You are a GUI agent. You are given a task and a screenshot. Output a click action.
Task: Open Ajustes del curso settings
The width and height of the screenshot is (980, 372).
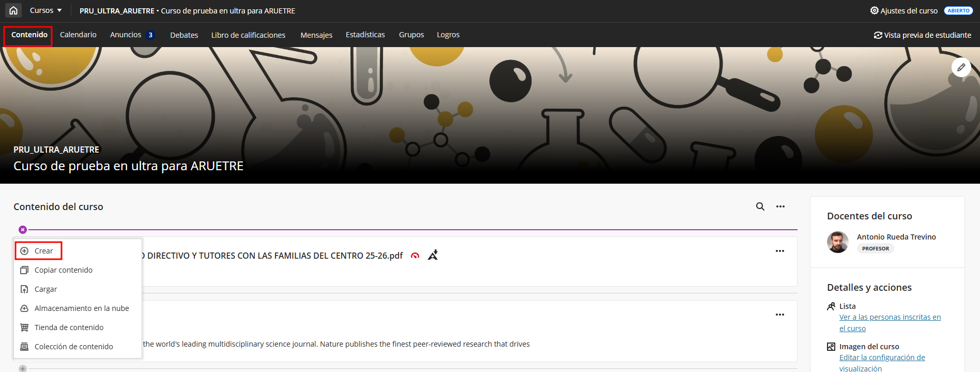tap(904, 10)
